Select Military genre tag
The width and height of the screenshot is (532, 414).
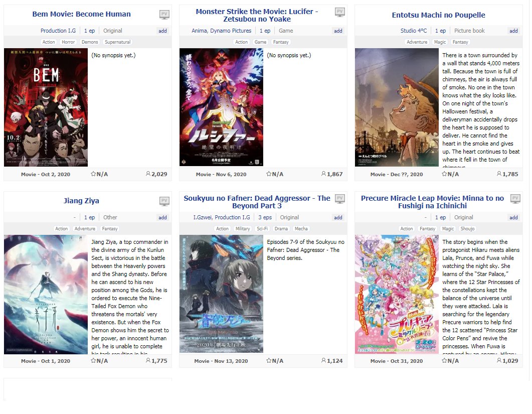pos(243,229)
